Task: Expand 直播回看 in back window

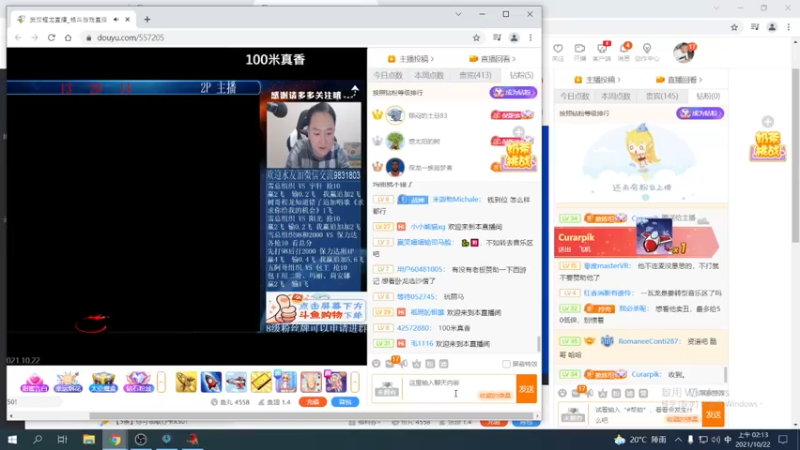Action: [x=679, y=80]
